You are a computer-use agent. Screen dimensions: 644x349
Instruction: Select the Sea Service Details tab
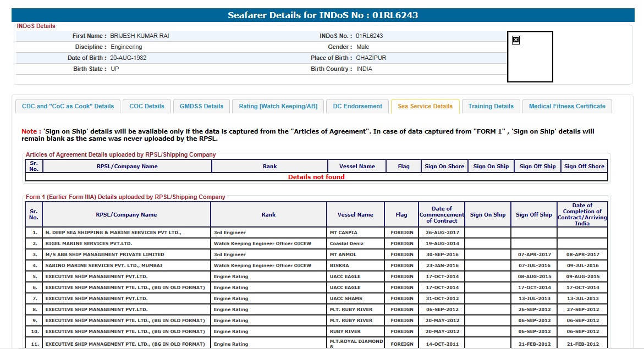pos(425,107)
